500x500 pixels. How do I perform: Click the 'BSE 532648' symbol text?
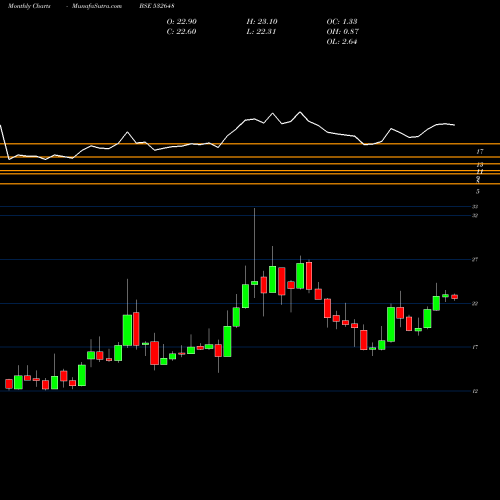point(157,6)
